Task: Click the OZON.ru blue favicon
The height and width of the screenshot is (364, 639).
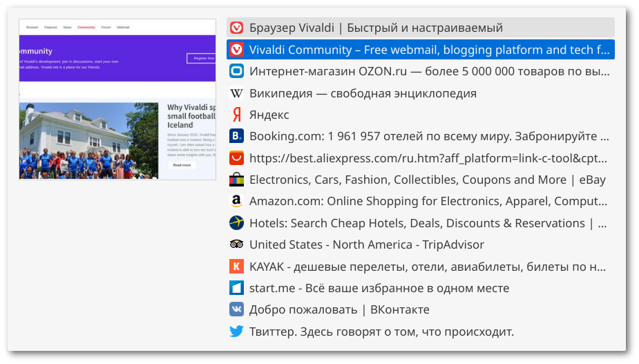Action: point(236,71)
